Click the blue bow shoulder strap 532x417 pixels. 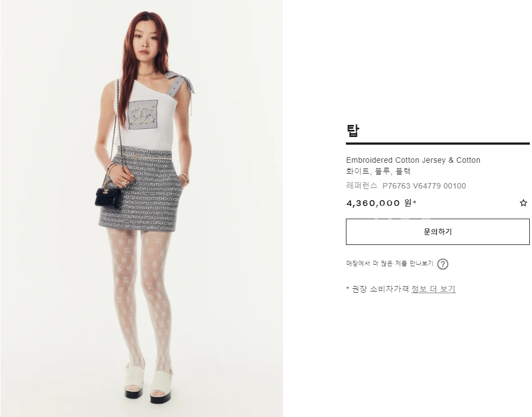(x=179, y=82)
